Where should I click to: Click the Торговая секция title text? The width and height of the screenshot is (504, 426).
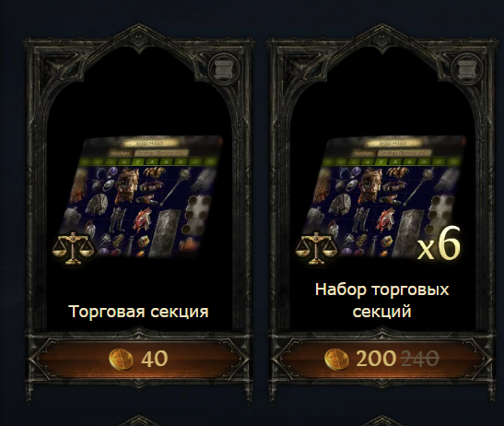(x=138, y=312)
